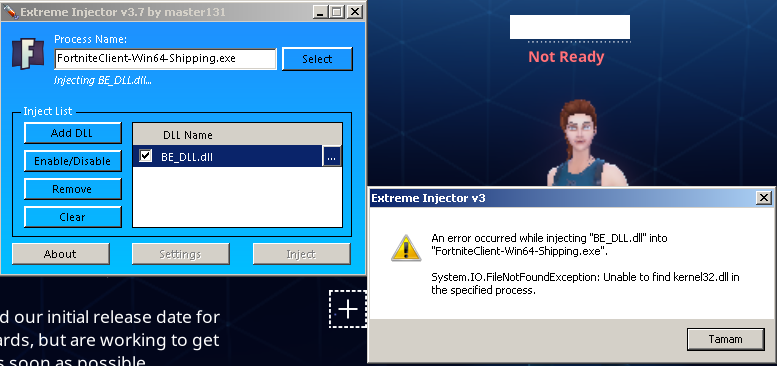Click the white player name box above Not Ready
Screen dimensions: 781x372
pyautogui.click(x=570, y=27)
